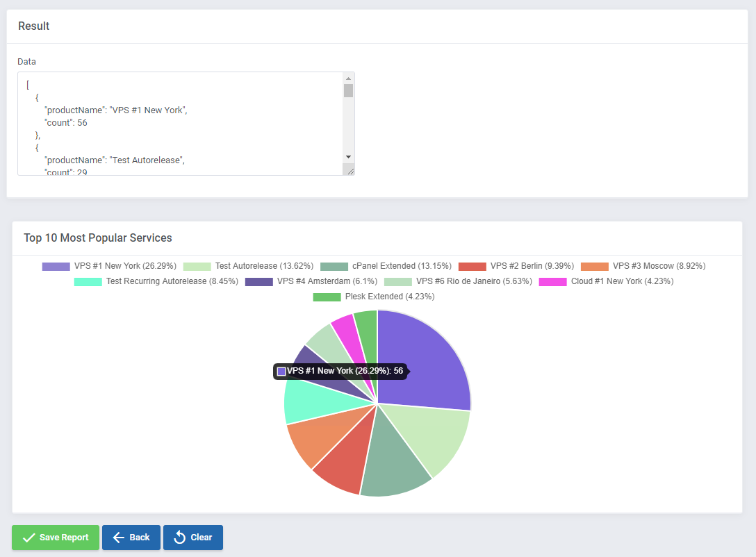Click legend label Test Autorelease (13.62%)
756x557 pixels.
pos(264,266)
